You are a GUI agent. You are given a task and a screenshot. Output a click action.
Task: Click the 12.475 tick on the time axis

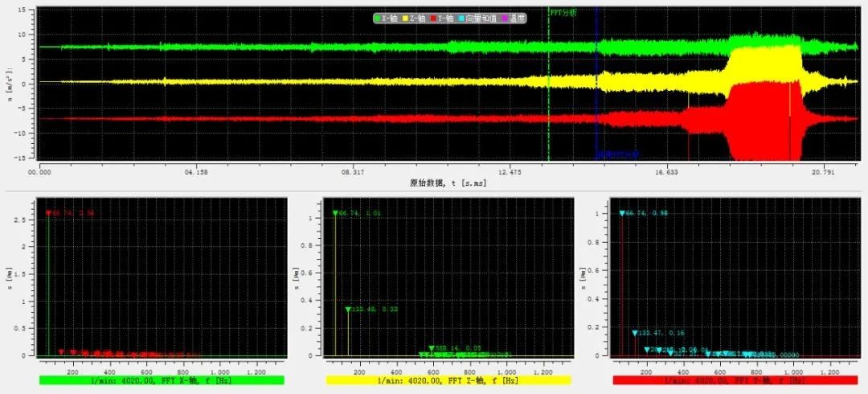(510, 172)
